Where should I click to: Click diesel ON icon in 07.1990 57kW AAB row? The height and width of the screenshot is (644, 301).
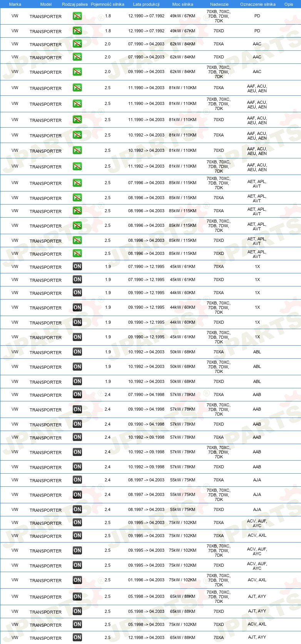(x=77, y=394)
